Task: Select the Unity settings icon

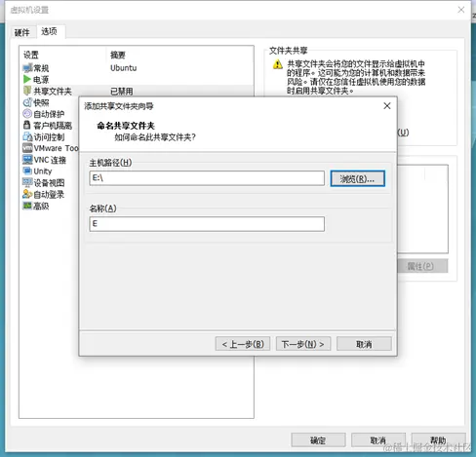Action: click(x=27, y=171)
